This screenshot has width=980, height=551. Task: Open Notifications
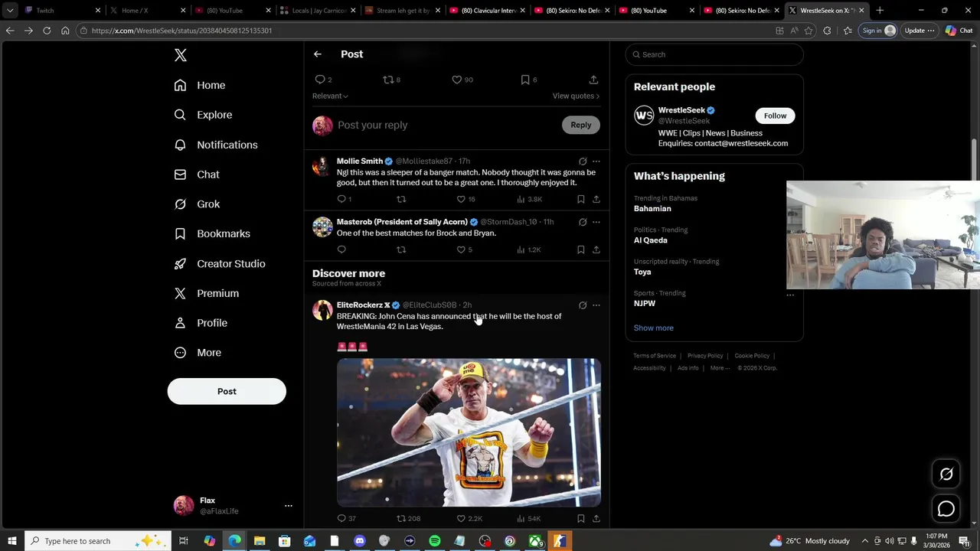tap(216, 145)
